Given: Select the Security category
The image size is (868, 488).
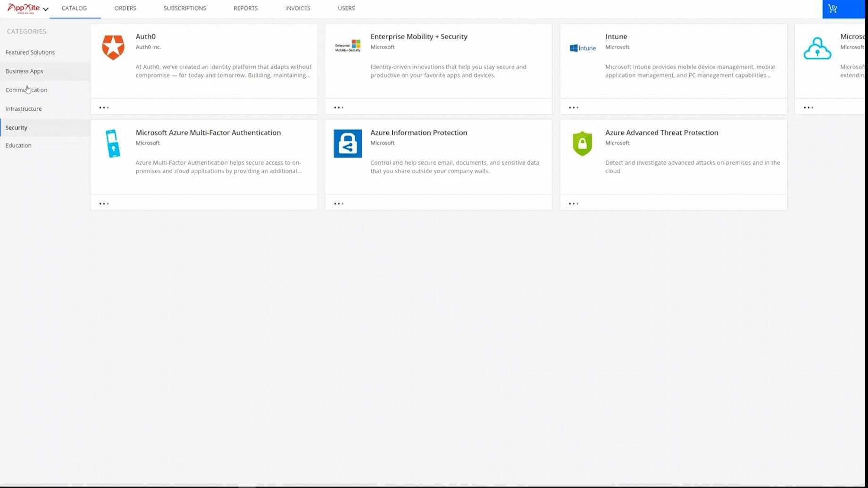Looking at the screenshot, I should [x=17, y=128].
